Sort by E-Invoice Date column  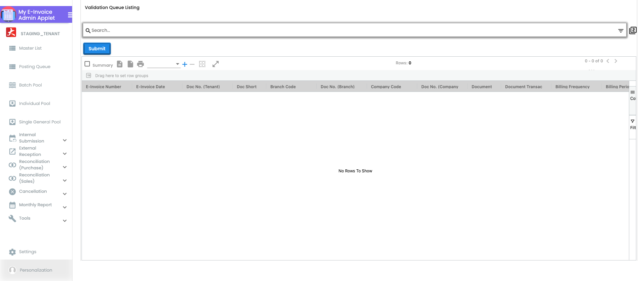(x=151, y=87)
